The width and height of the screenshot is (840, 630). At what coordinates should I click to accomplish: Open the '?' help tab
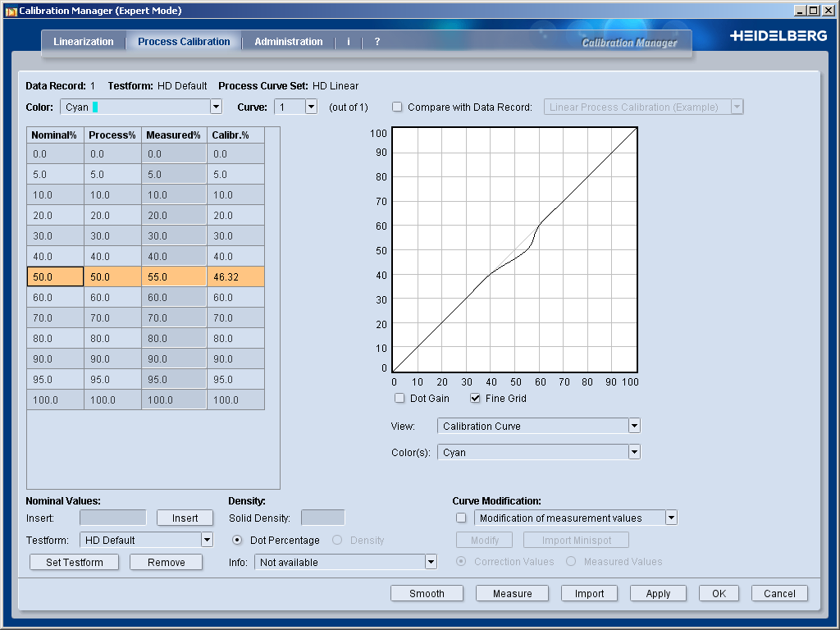[377, 42]
